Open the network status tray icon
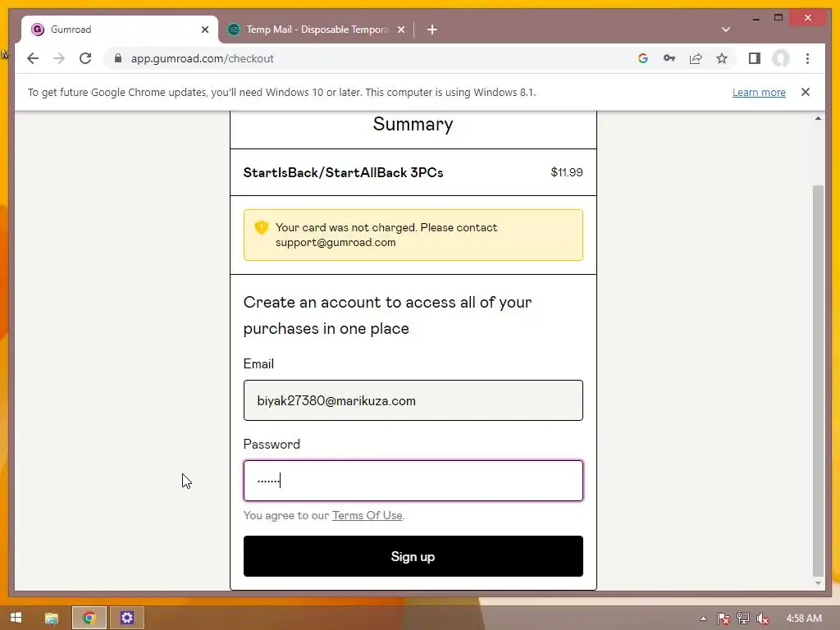The image size is (840, 630). click(743, 619)
